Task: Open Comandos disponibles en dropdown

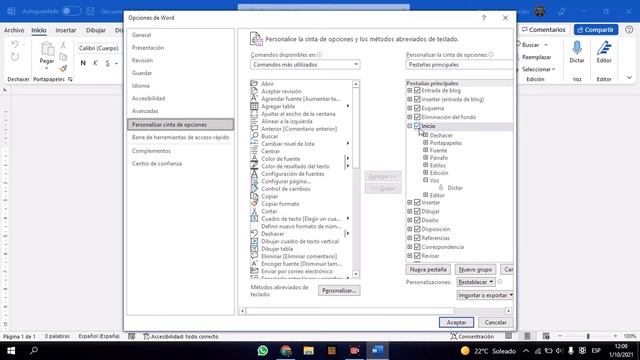Action: click(x=305, y=64)
